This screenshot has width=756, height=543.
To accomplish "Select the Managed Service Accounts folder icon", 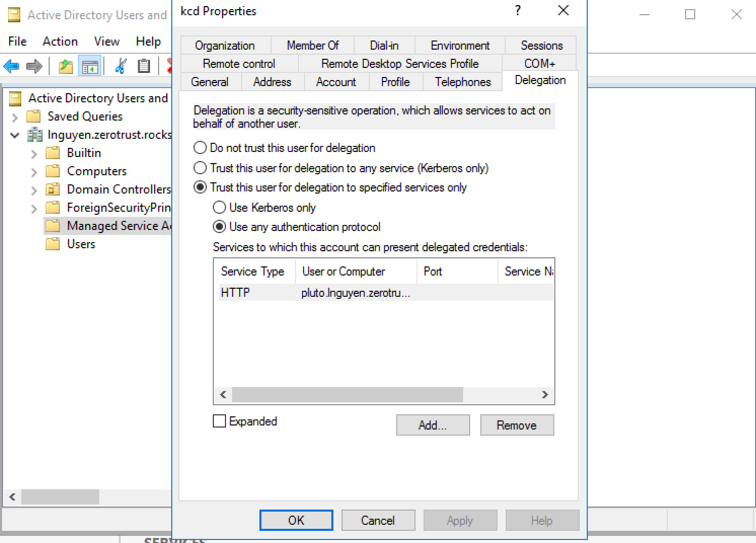I will click(x=53, y=226).
